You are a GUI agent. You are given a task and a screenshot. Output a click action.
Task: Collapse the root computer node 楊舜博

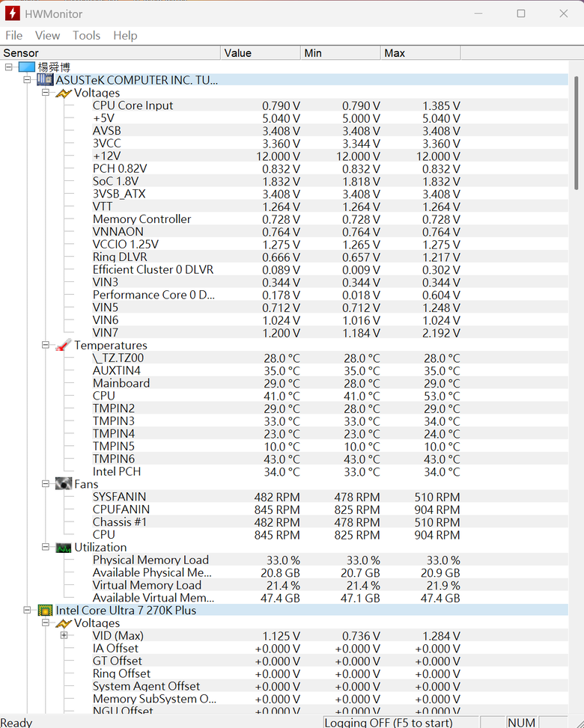9,67
